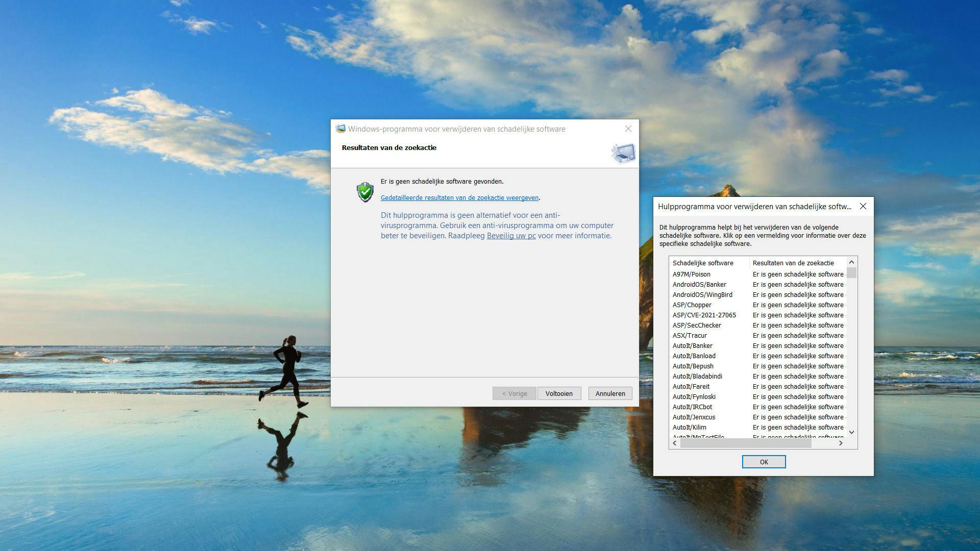This screenshot has width=980, height=551.
Task: Click the wizard header computer icon
Action: click(623, 153)
